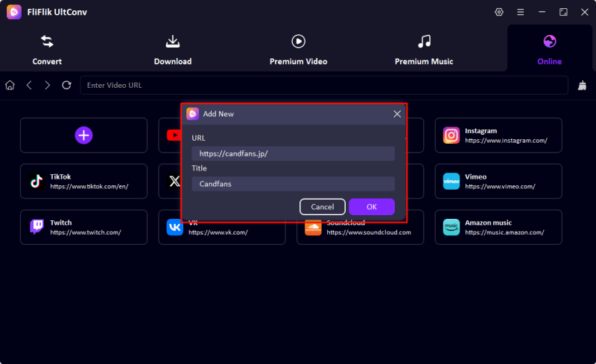596x364 pixels.
Task: Open the Instagram site card
Action: 498,135
